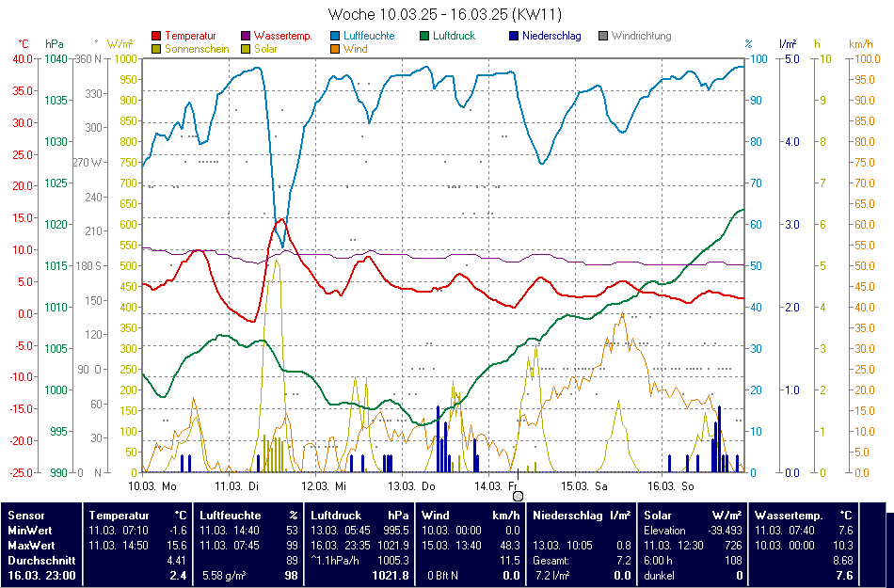Click the 5.58 g/m³ humidity value

tap(224, 576)
